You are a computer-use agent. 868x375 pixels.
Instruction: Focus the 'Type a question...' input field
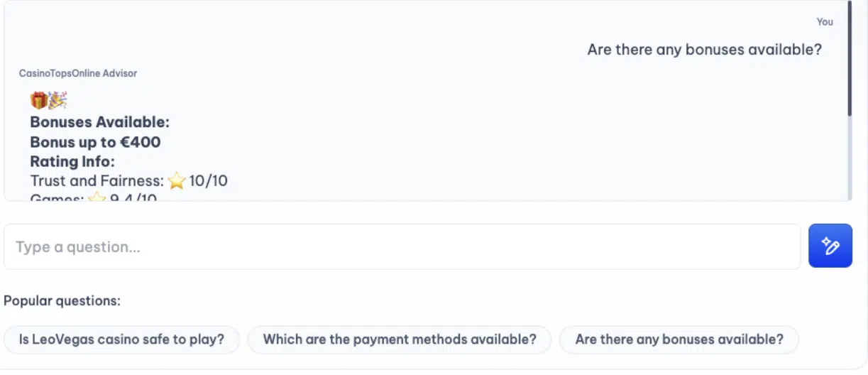[x=402, y=246]
